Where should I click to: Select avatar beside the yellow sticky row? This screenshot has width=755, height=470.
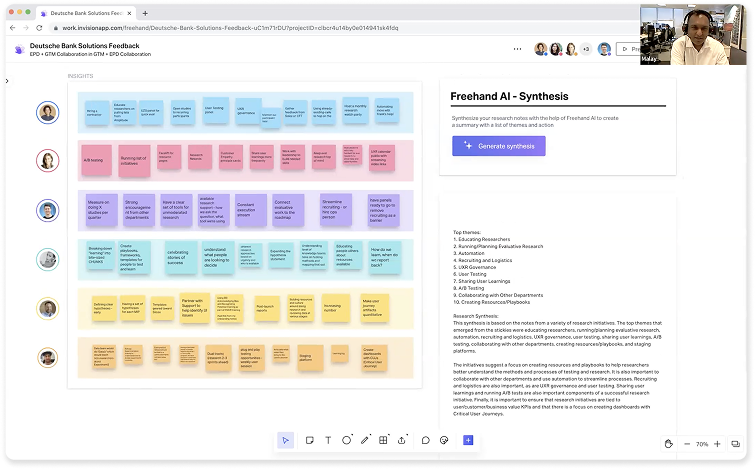click(x=48, y=309)
